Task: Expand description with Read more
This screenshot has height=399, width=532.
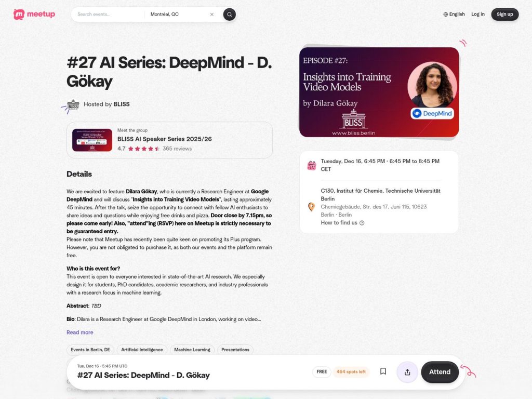Action: tap(79, 332)
